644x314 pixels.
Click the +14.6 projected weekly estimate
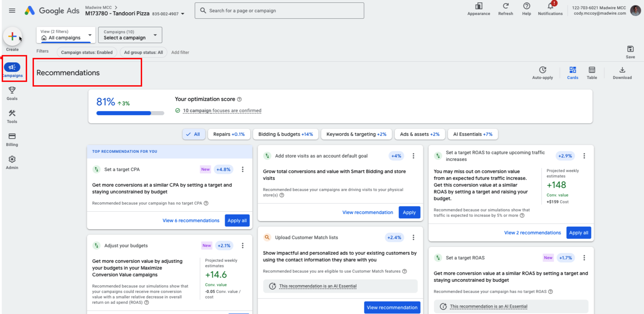click(216, 275)
